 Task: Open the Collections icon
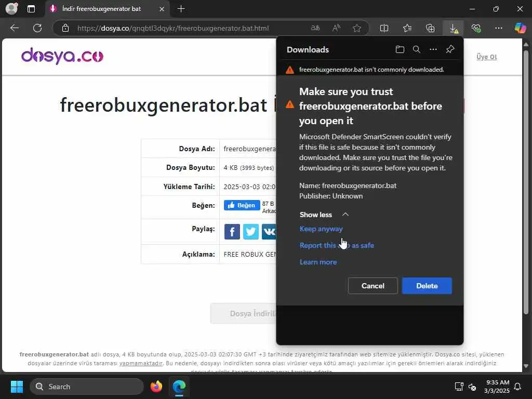[x=430, y=28]
